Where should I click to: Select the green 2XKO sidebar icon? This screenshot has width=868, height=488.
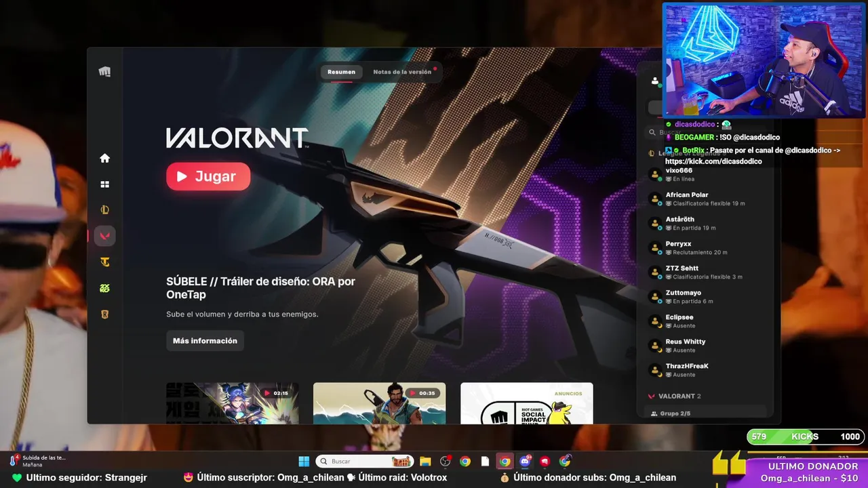104,288
